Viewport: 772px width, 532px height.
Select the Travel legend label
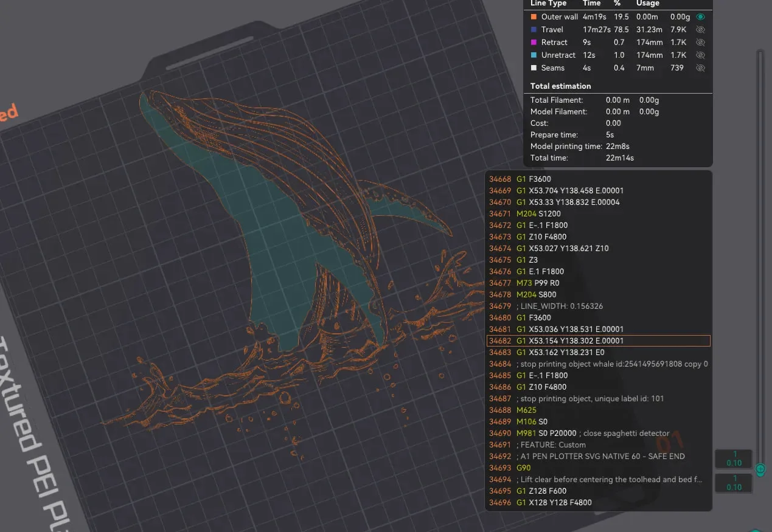tap(552, 30)
